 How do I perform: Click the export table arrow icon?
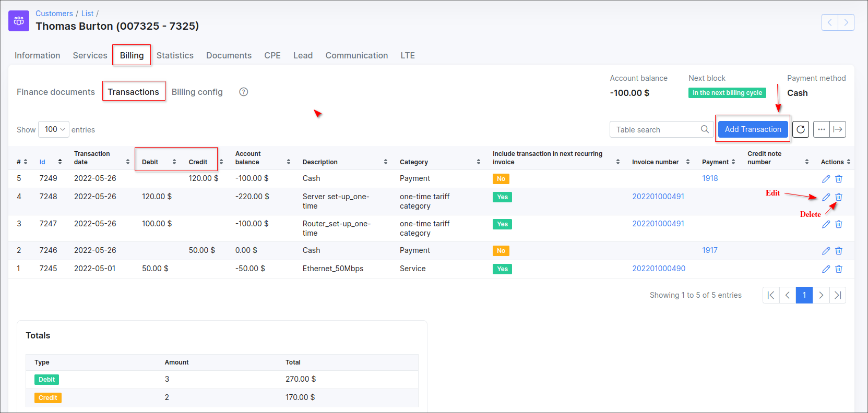click(x=838, y=129)
